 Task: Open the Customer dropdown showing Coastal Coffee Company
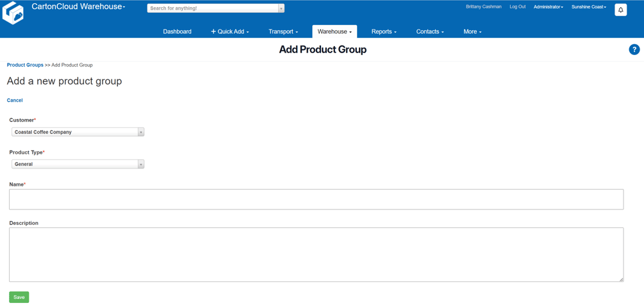(x=78, y=133)
